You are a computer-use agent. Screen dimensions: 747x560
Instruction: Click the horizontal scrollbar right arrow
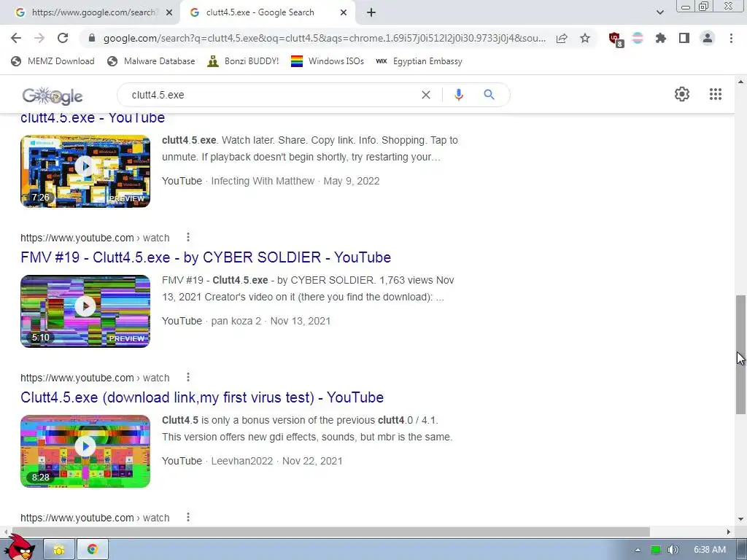[x=729, y=532]
